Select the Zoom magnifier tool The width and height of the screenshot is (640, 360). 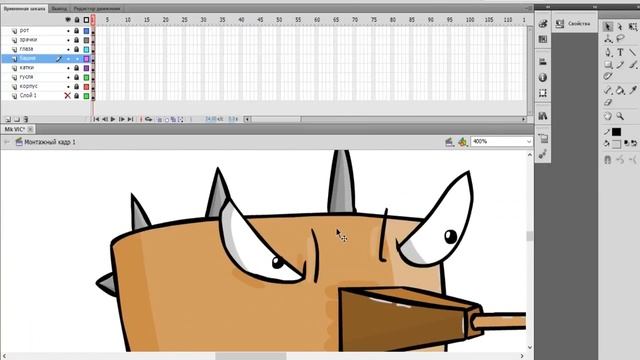[620, 116]
